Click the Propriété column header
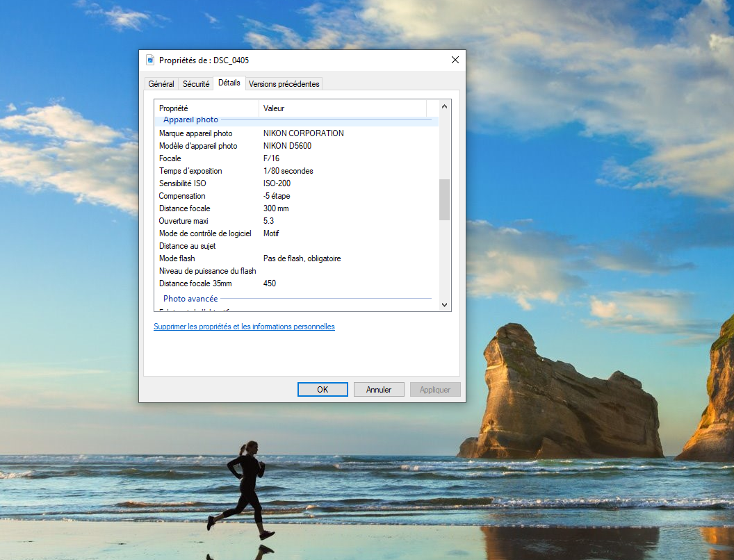Image resolution: width=734 pixels, height=560 pixels. (x=206, y=108)
